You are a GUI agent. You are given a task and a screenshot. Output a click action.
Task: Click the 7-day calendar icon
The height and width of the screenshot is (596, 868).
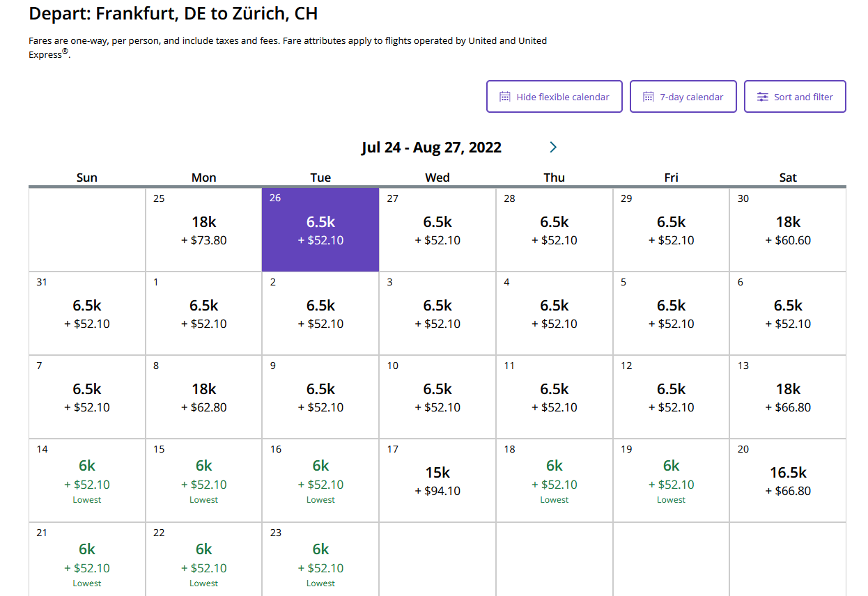(649, 97)
